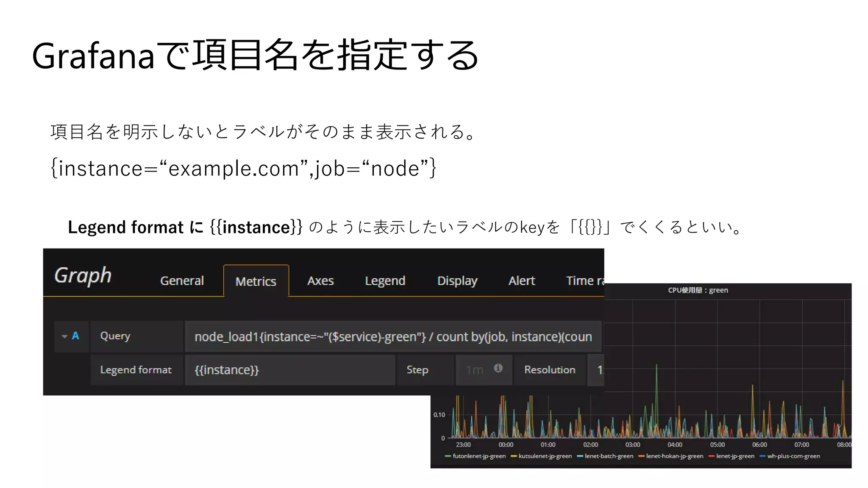Toggle wh-plus-com-green series in legend
Image resolution: width=868 pixels, height=488 pixels.
(793, 456)
